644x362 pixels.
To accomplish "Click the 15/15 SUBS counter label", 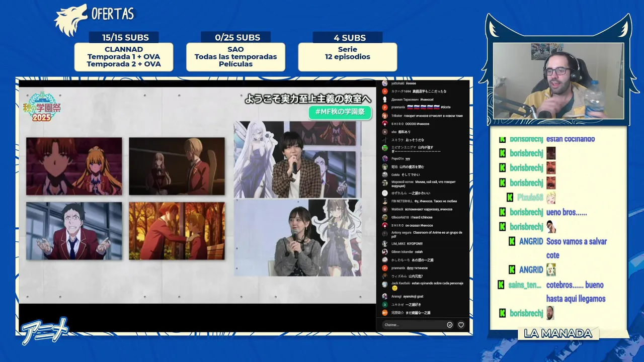I will (x=125, y=37).
